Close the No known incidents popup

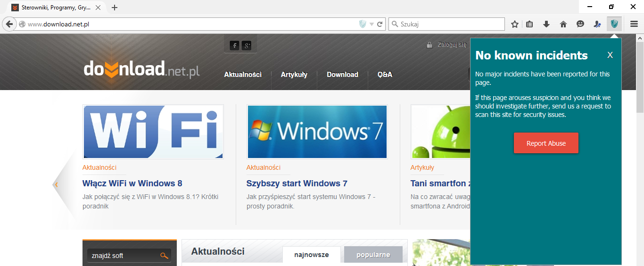[x=610, y=55]
